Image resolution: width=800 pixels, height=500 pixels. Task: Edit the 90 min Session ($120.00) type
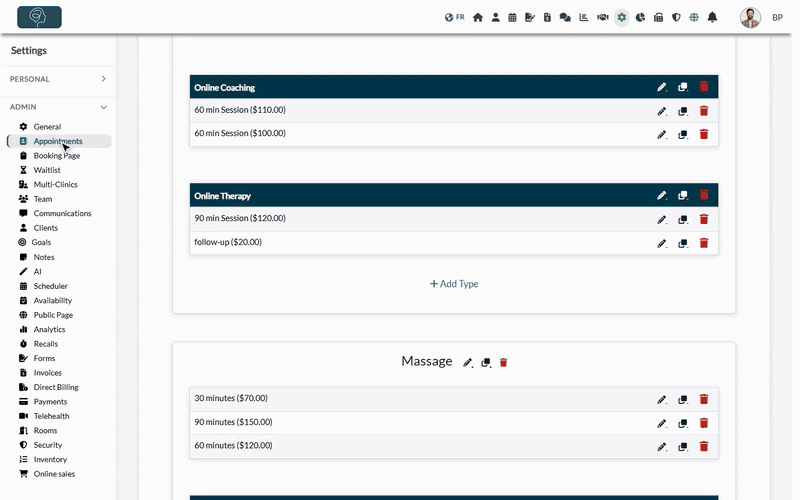[662, 220]
